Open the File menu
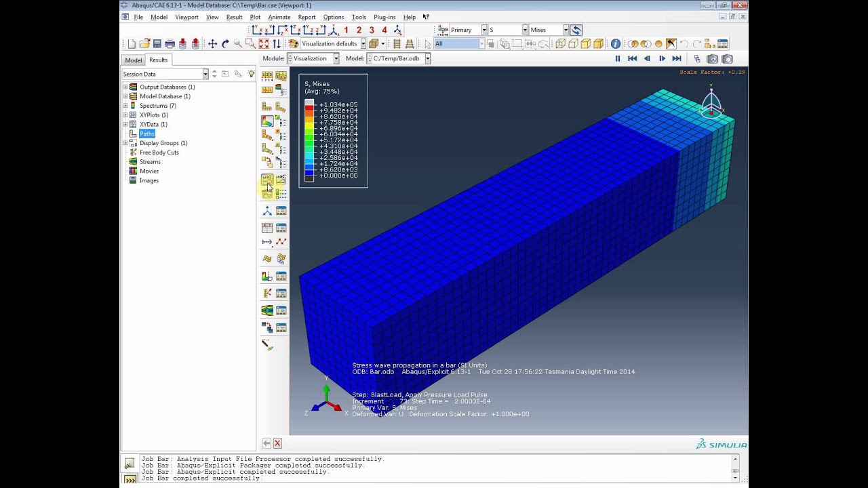 138,17
